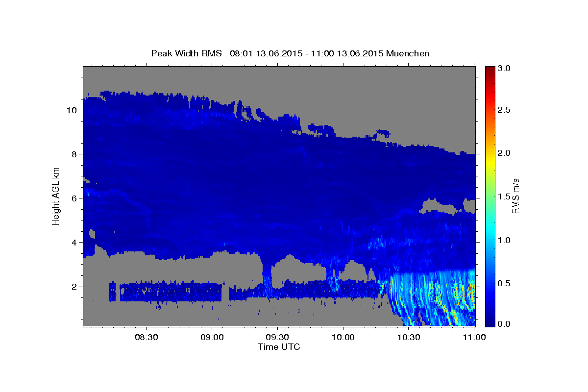Click the colorbar value 2.5

pos(505,110)
